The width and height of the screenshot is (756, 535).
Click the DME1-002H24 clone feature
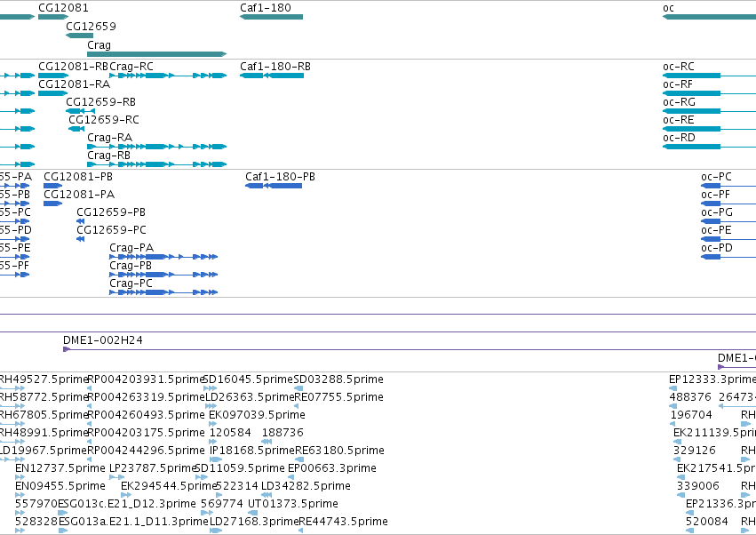tap(410, 349)
